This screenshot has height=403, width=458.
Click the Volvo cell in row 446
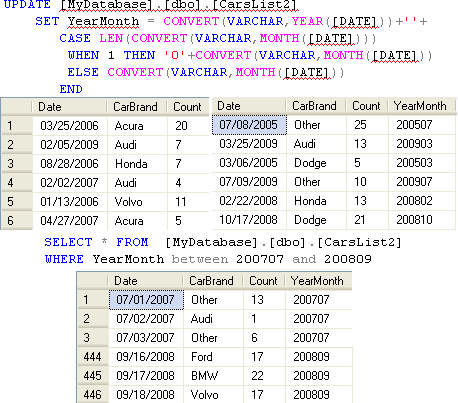click(x=214, y=395)
